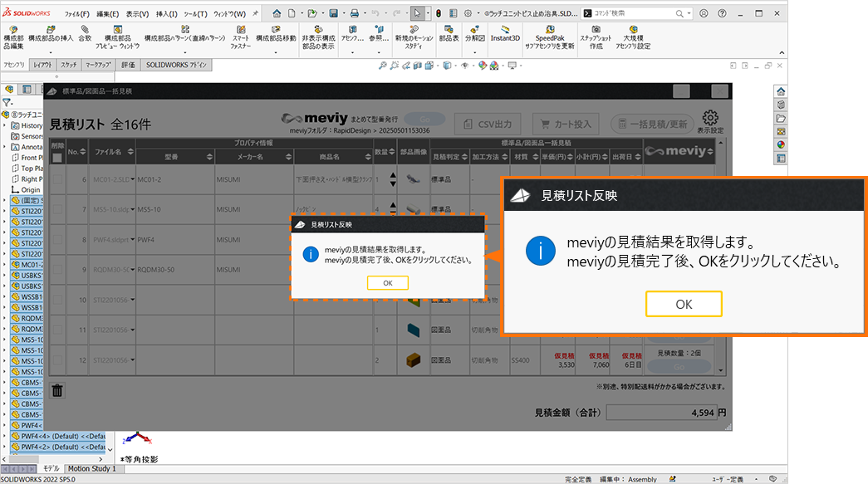Open the 挿入(I) menu
The width and height of the screenshot is (868, 484).
pos(167,14)
